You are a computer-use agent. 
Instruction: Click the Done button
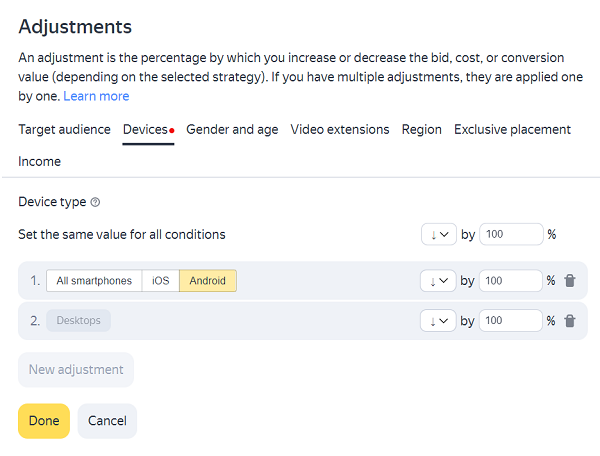click(44, 421)
